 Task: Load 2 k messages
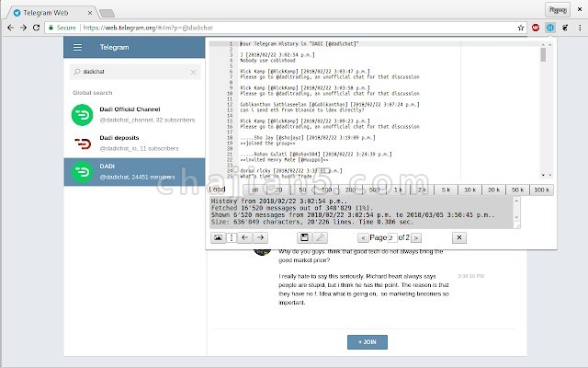[x=423, y=190]
